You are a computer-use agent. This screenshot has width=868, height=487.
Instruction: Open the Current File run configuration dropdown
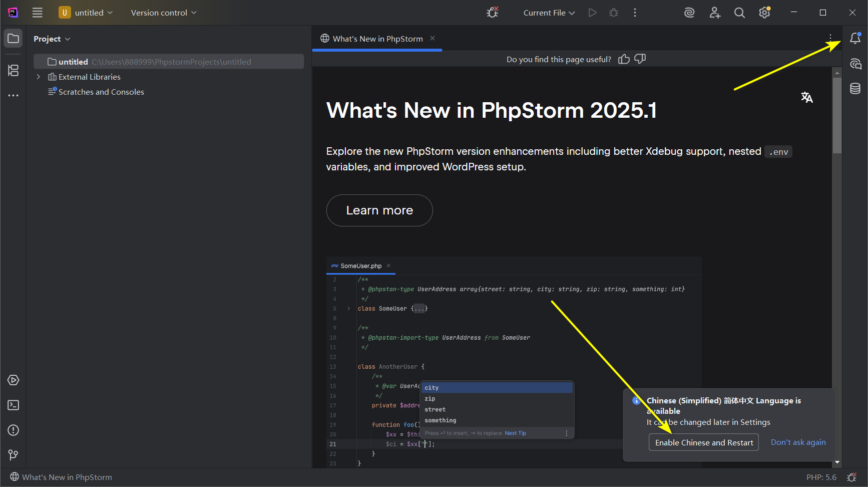pos(549,13)
